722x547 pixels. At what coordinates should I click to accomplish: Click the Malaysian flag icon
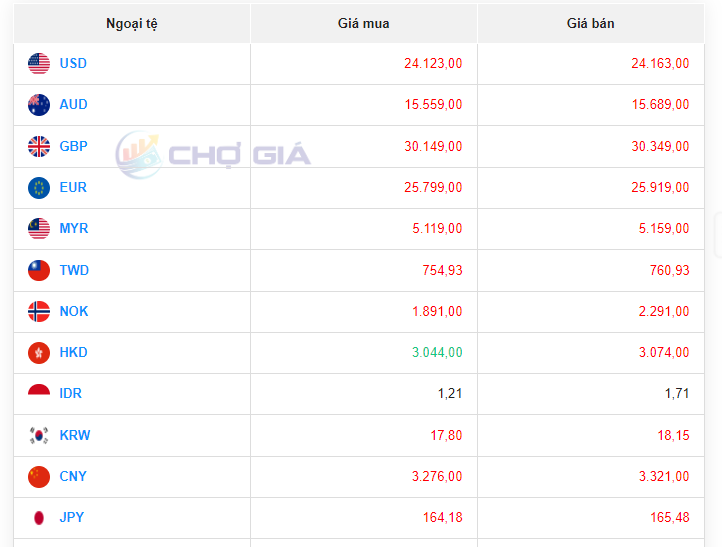tap(39, 229)
